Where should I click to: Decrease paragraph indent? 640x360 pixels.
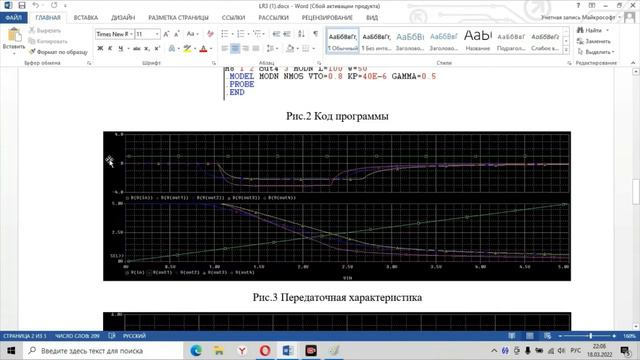tap(276, 34)
